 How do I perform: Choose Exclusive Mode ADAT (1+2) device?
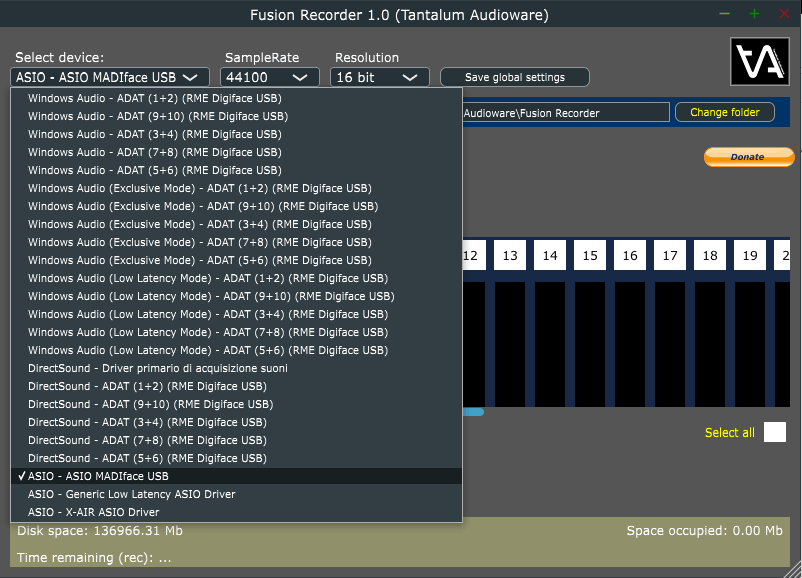point(236,188)
